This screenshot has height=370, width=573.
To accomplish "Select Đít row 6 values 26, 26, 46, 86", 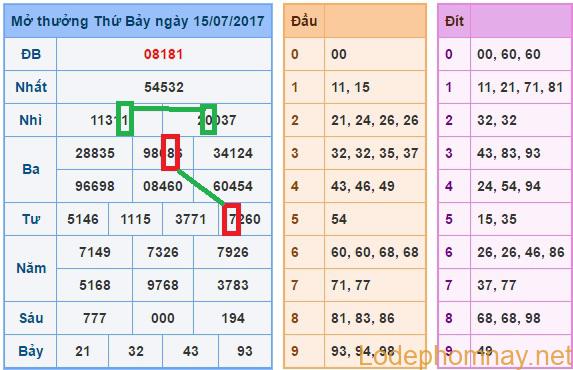I will (521, 252).
